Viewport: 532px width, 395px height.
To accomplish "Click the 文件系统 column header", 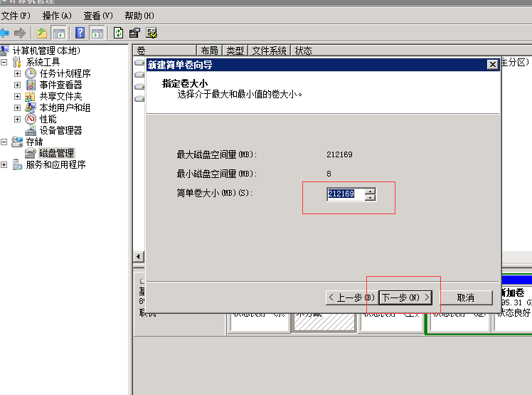I will click(270, 51).
